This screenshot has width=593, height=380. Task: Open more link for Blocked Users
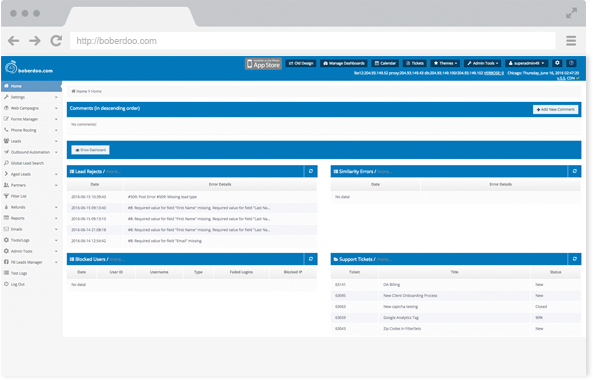pyautogui.click(x=117, y=259)
